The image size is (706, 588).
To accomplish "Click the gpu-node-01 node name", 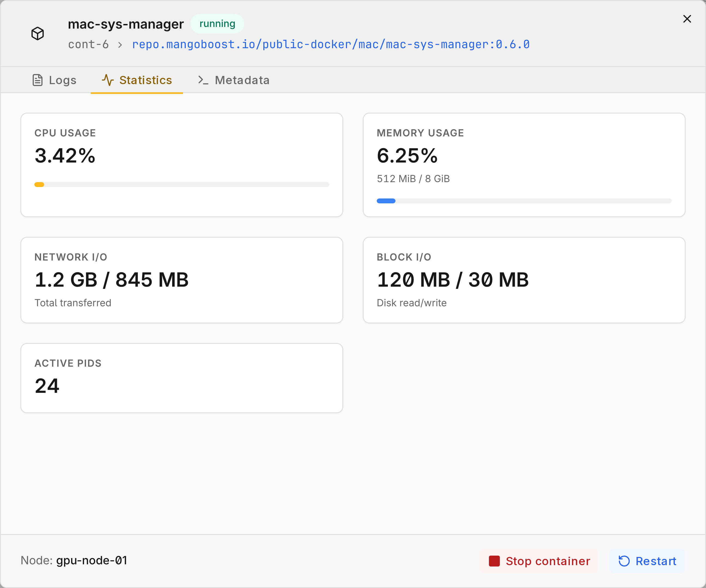I will click(92, 561).
